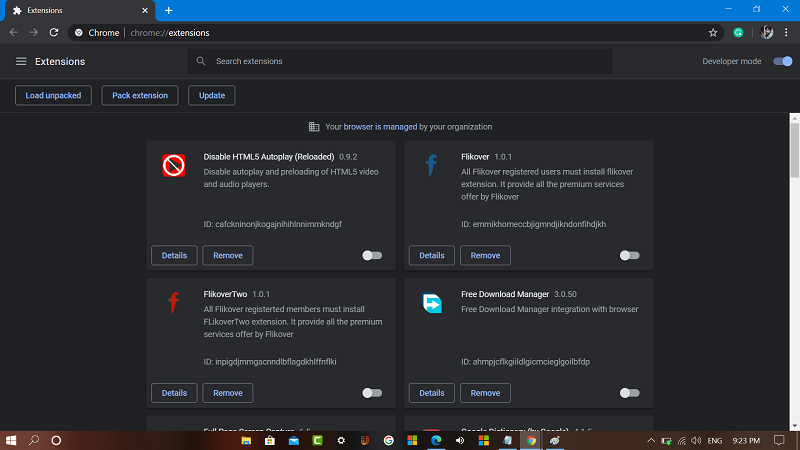Focus the Search extensions field
The image size is (800, 450).
(x=400, y=61)
